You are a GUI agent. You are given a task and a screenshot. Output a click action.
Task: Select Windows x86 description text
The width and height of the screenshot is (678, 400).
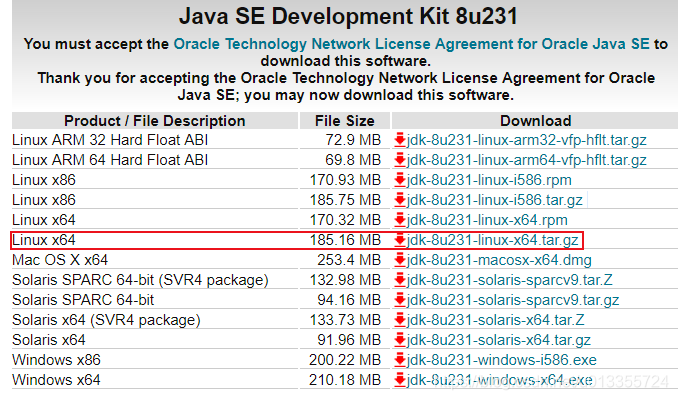[56, 360]
